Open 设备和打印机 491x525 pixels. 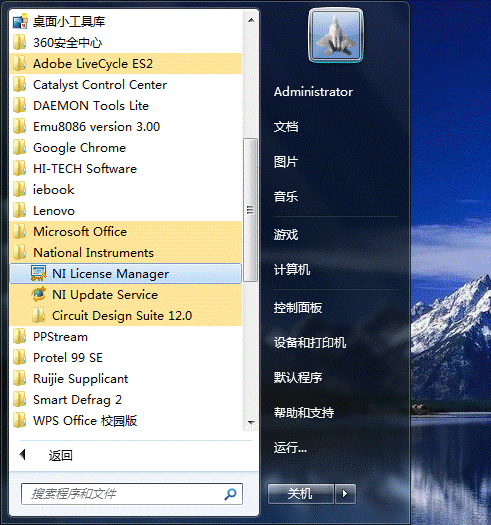pyautogui.click(x=310, y=343)
